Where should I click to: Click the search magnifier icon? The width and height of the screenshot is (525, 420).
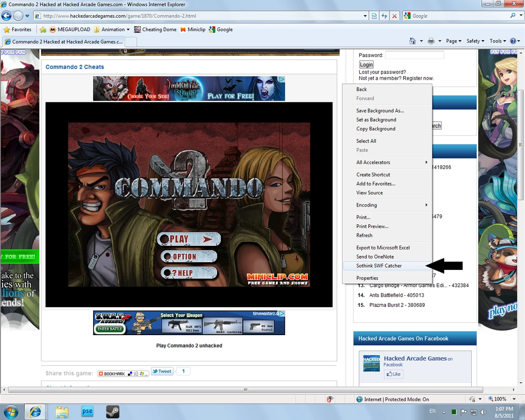[x=513, y=15]
